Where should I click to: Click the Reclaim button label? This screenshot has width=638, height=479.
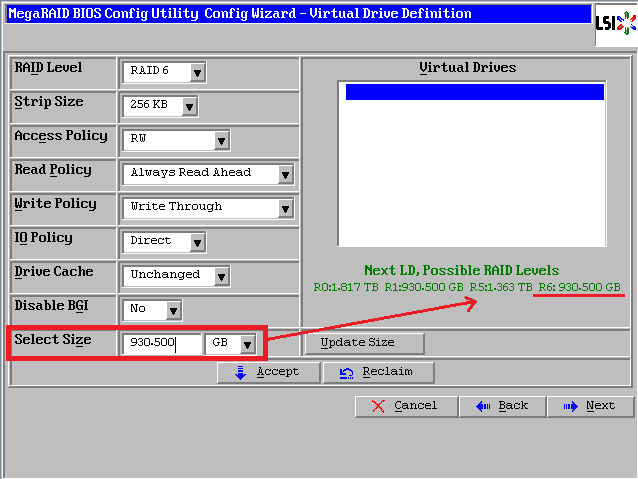pyautogui.click(x=387, y=372)
